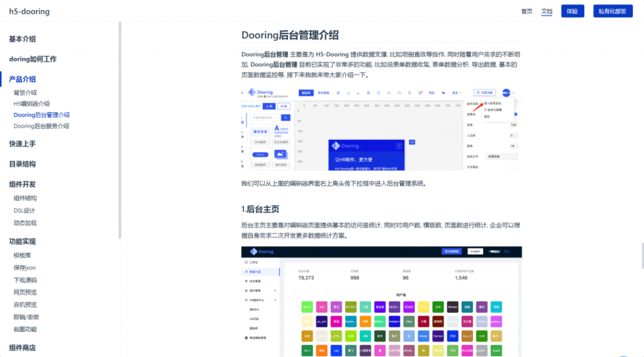This screenshot has width=644, height=357.
Task: Open the 基本介绍 sidebar section
Action: click(22, 39)
